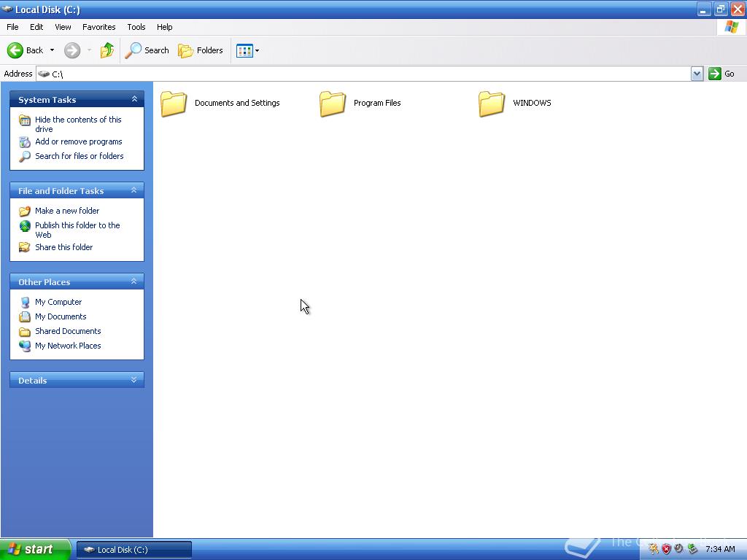
Task: Open the File menu
Action: click(x=13, y=27)
